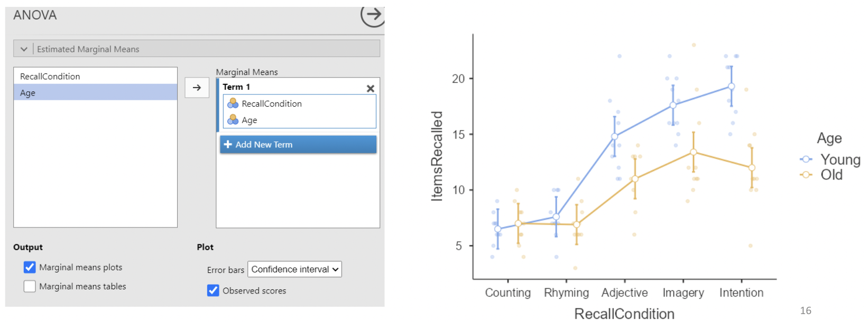This screenshot has height=322, width=868.
Task: Uncheck Marginal means plots checkbox
Action: [30, 267]
